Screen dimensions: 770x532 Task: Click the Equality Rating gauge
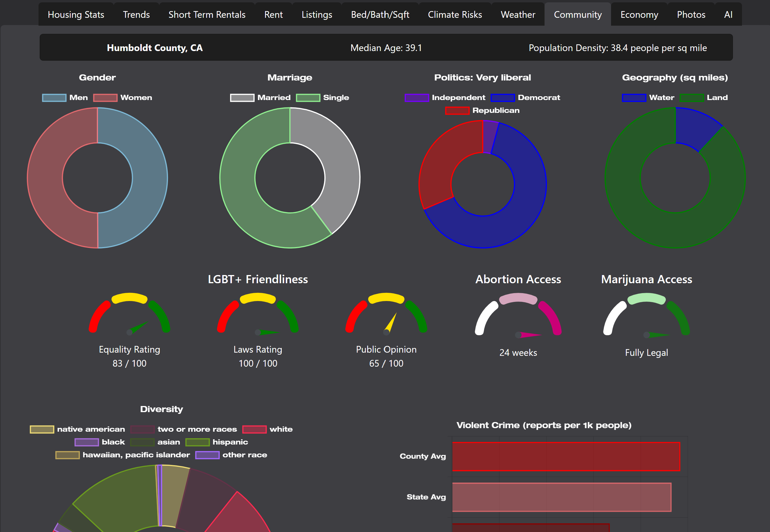coord(129,313)
